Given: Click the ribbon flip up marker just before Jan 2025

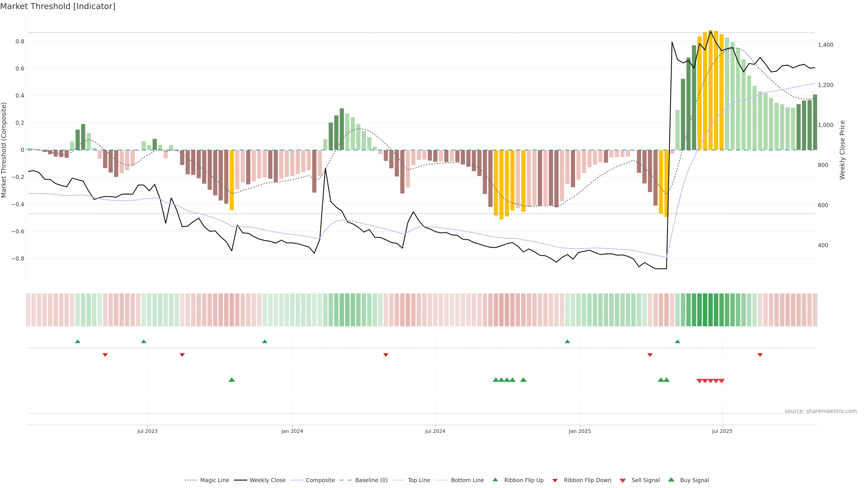Looking at the screenshot, I should point(567,342).
